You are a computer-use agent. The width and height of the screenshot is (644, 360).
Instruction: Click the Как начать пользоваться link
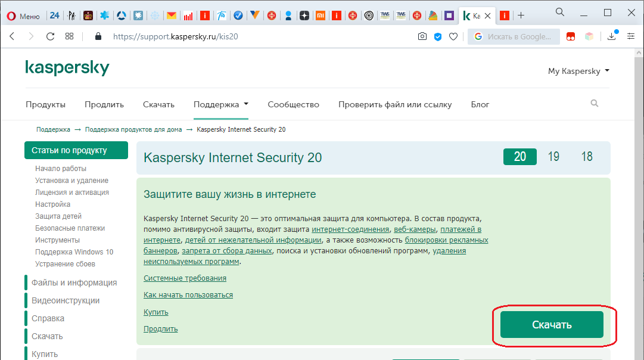coord(188,295)
